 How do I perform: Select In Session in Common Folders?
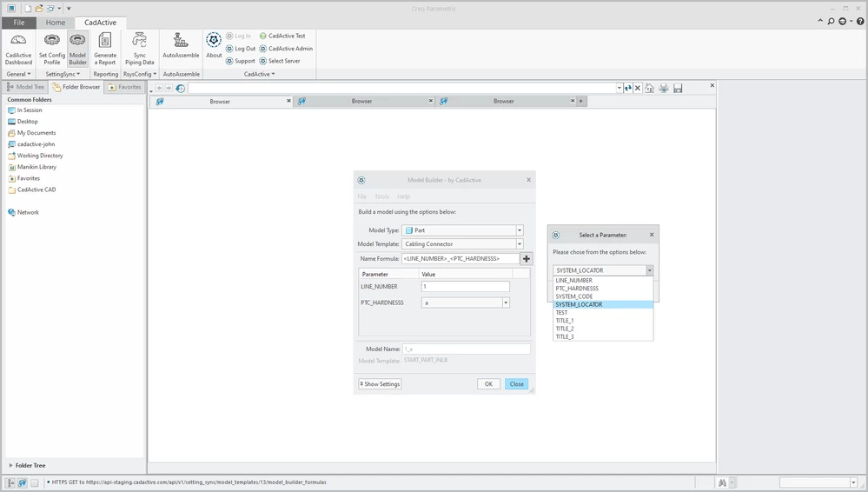click(x=25, y=110)
